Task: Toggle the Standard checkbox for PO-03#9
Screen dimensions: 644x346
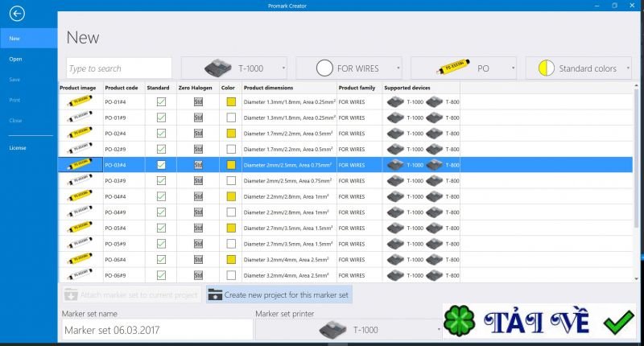Action: [162, 180]
